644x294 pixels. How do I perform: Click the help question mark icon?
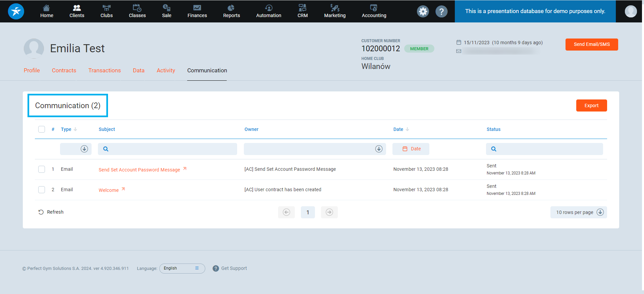click(441, 11)
